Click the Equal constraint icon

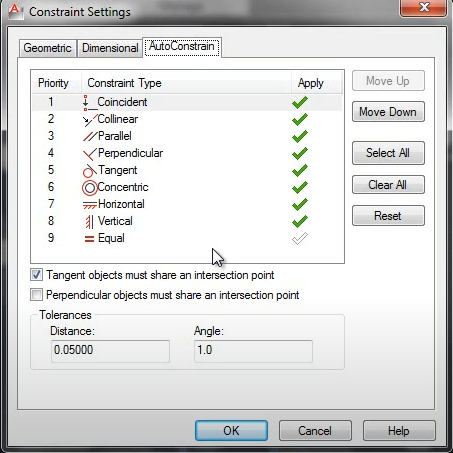click(89, 238)
